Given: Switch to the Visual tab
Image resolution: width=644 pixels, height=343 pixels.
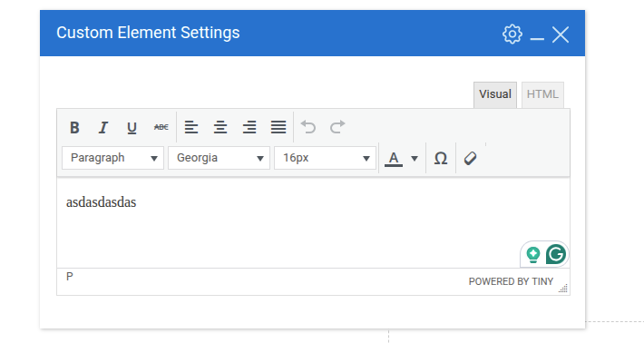Looking at the screenshot, I should 495,94.
